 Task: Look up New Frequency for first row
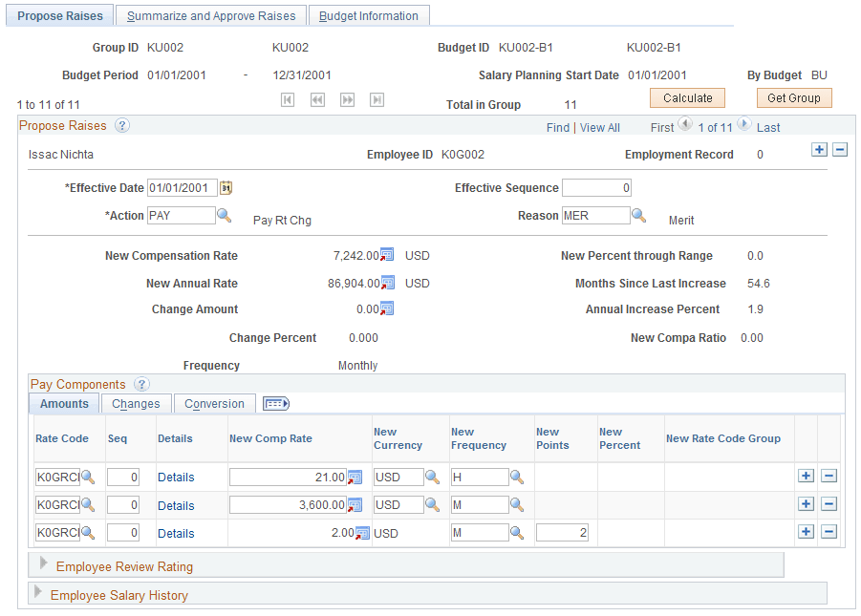pyautogui.click(x=517, y=478)
